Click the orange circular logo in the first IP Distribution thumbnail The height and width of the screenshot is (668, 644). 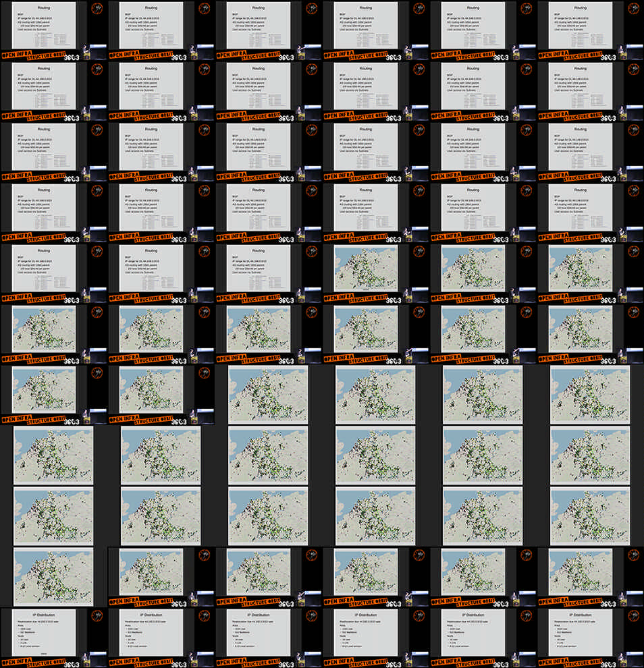[x=97, y=616]
